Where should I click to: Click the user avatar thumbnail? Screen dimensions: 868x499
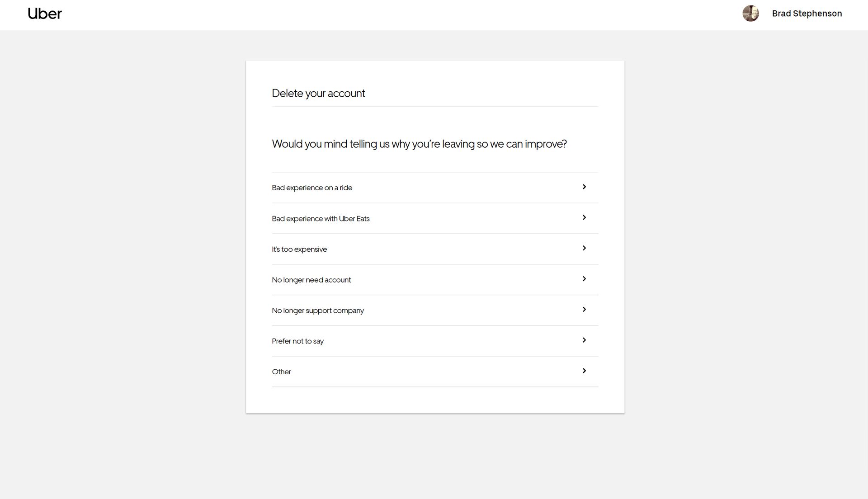click(x=750, y=13)
